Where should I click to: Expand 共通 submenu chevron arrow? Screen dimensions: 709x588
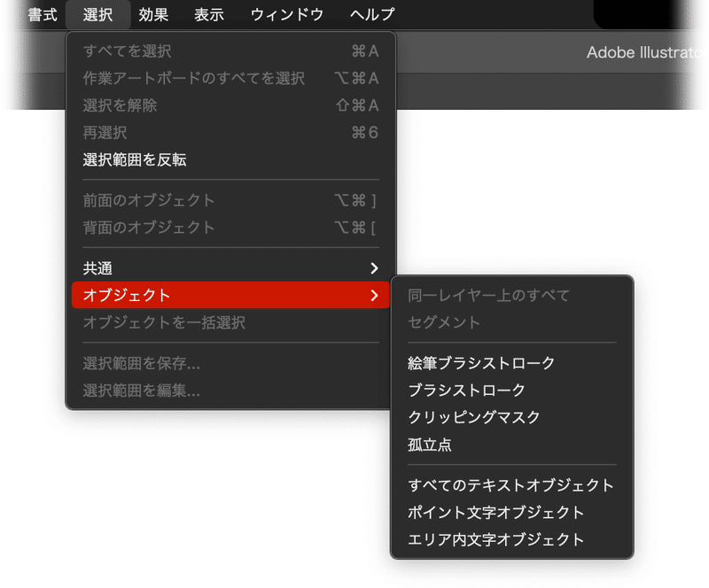(x=374, y=268)
